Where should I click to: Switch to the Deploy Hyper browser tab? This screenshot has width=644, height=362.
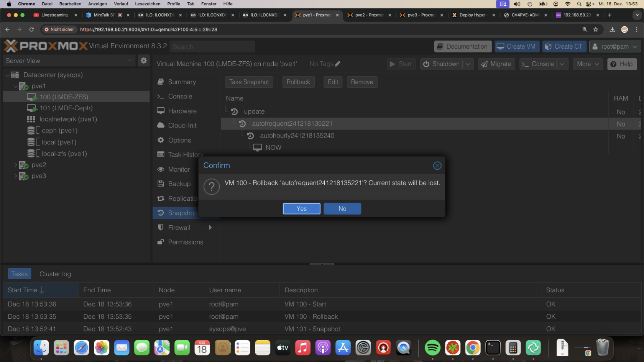tap(473, 15)
